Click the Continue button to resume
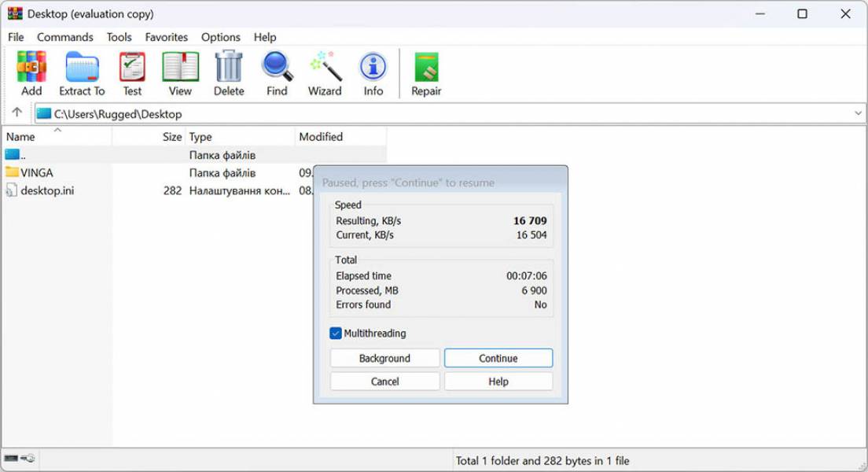Image resolution: width=868 pixels, height=472 pixels. [498, 358]
